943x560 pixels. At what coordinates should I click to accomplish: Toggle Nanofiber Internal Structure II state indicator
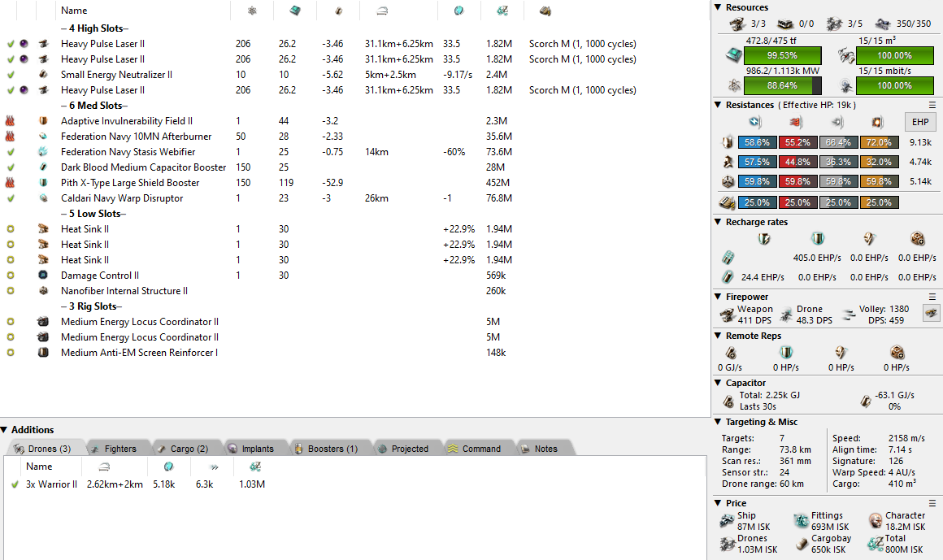point(10,291)
